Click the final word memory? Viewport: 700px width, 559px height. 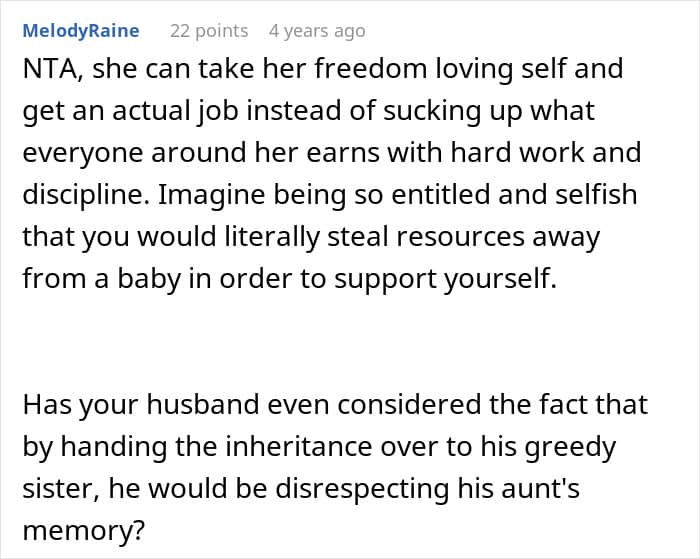[x=83, y=531]
